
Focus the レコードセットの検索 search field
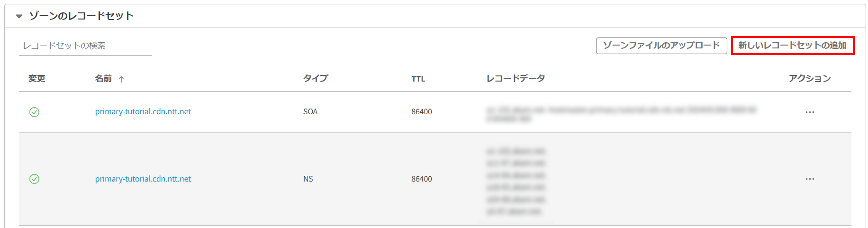coord(85,46)
